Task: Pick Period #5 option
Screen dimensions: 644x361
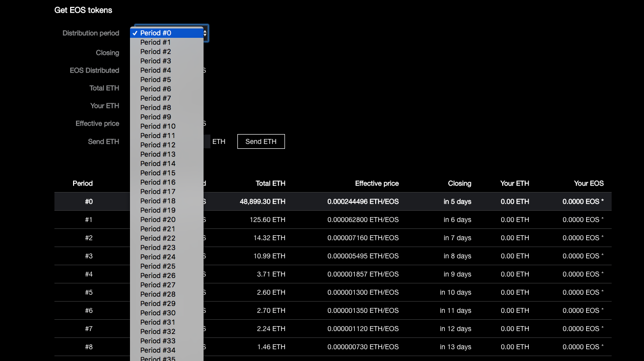Action: click(167, 80)
